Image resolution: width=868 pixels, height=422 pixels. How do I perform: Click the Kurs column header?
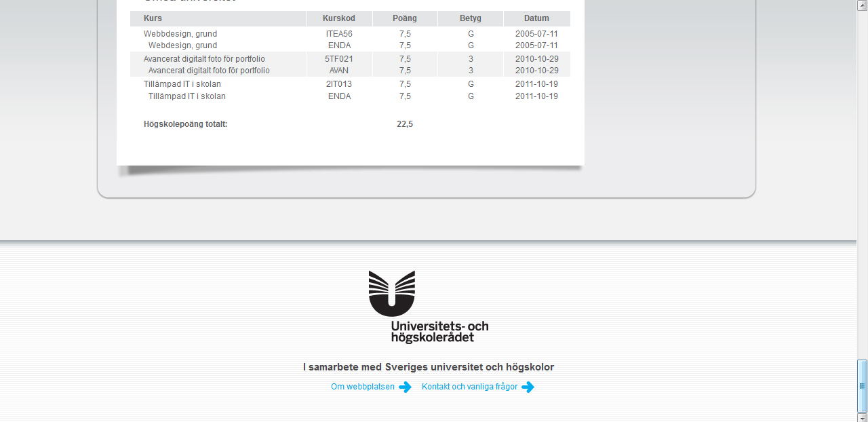click(x=153, y=18)
